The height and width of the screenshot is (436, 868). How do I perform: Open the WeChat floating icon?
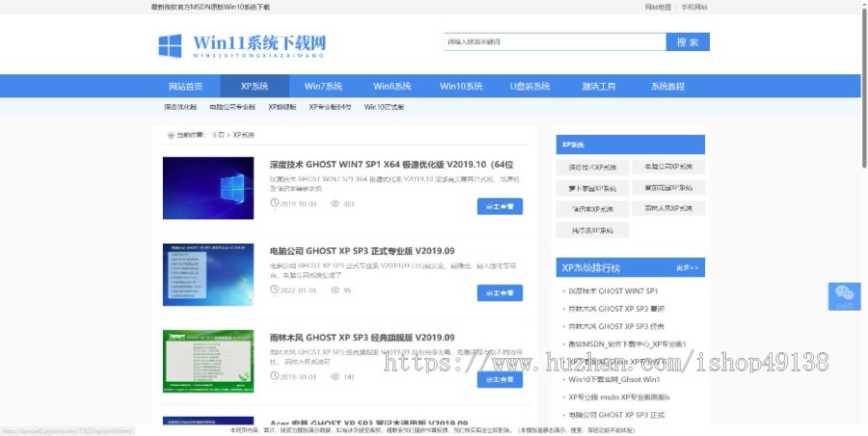pyautogui.click(x=844, y=296)
